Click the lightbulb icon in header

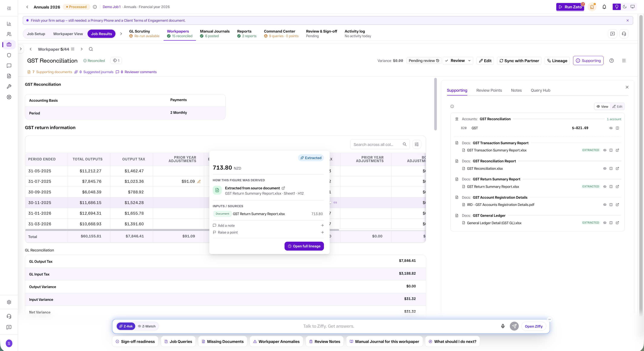point(617,7)
